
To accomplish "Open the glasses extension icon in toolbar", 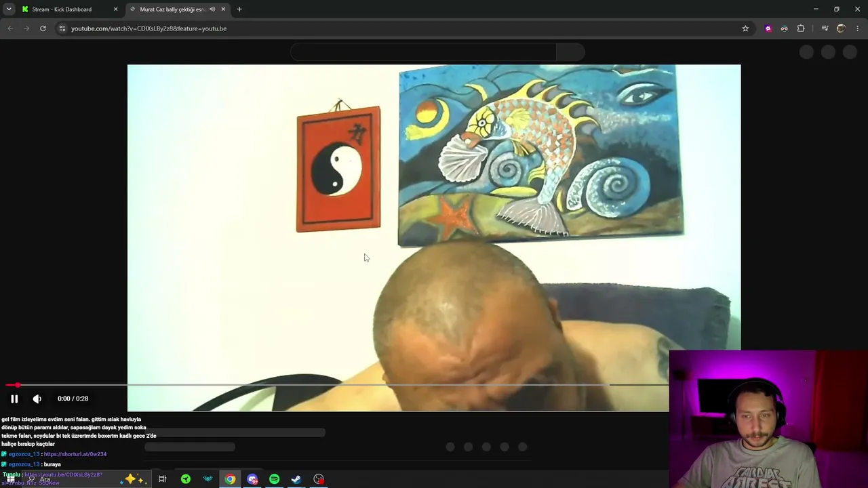I will coord(784,28).
